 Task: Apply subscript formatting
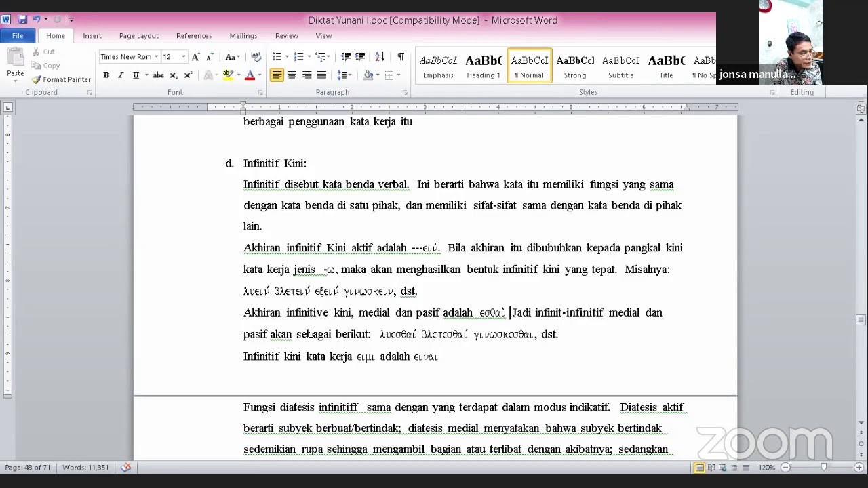point(174,75)
